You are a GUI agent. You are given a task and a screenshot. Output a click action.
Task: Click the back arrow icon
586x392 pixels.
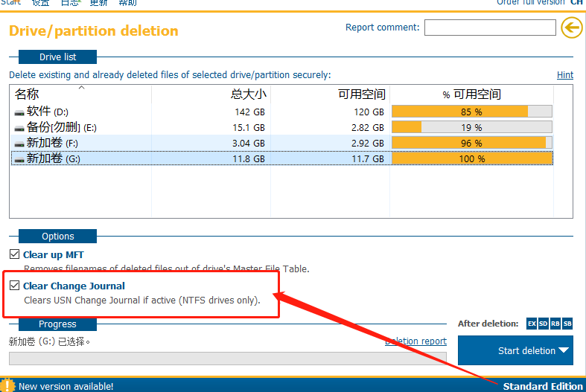coord(571,28)
